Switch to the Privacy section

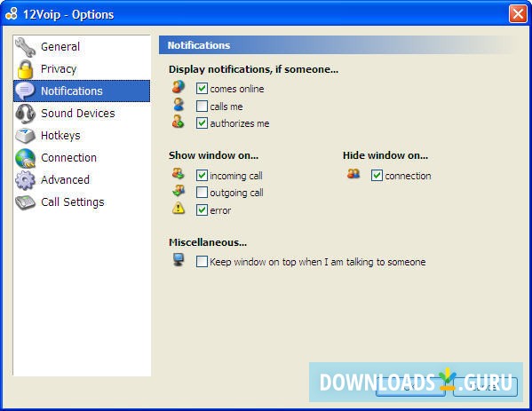tap(82, 69)
